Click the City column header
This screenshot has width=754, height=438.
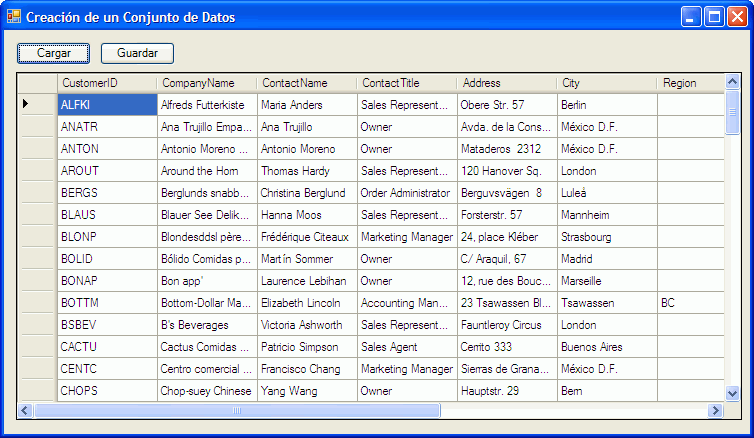[x=606, y=83]
